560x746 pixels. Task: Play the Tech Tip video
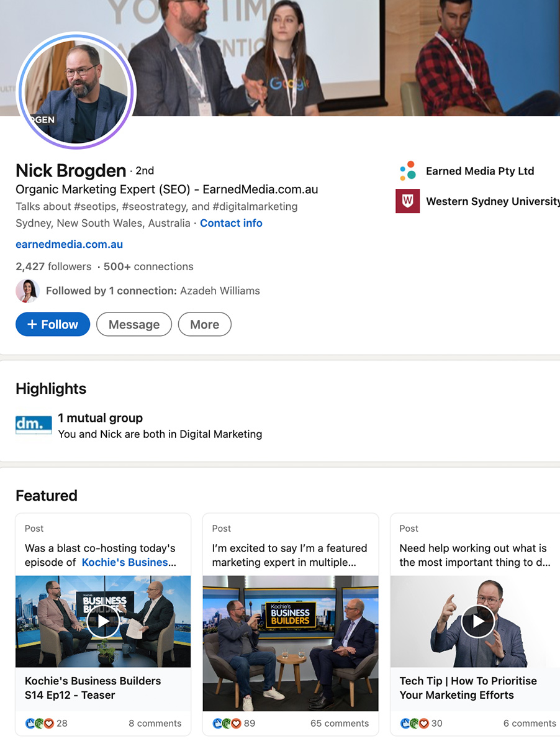point(478,621)
